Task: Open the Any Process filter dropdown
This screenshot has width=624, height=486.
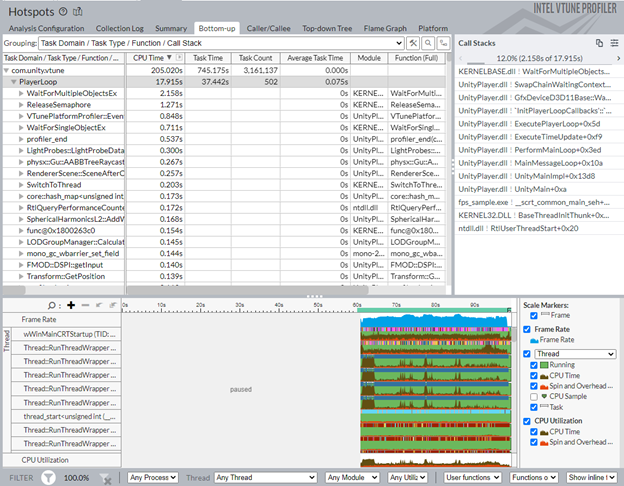Action: tap(153, 478)
